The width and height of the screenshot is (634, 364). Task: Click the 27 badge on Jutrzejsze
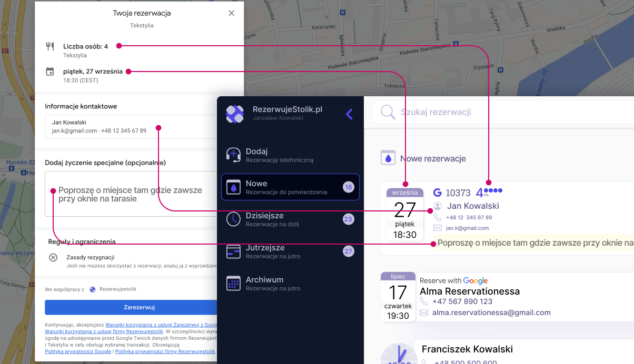tap(348, 251)
